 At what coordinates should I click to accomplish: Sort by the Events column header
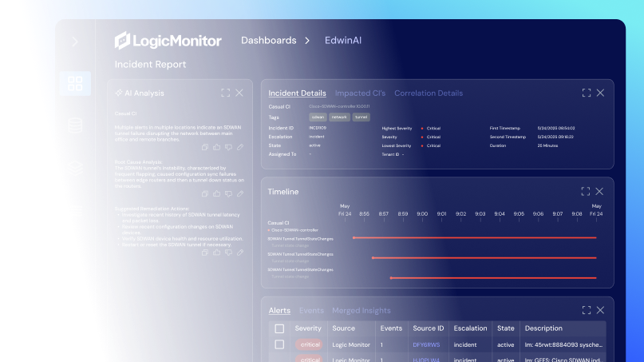391,328
